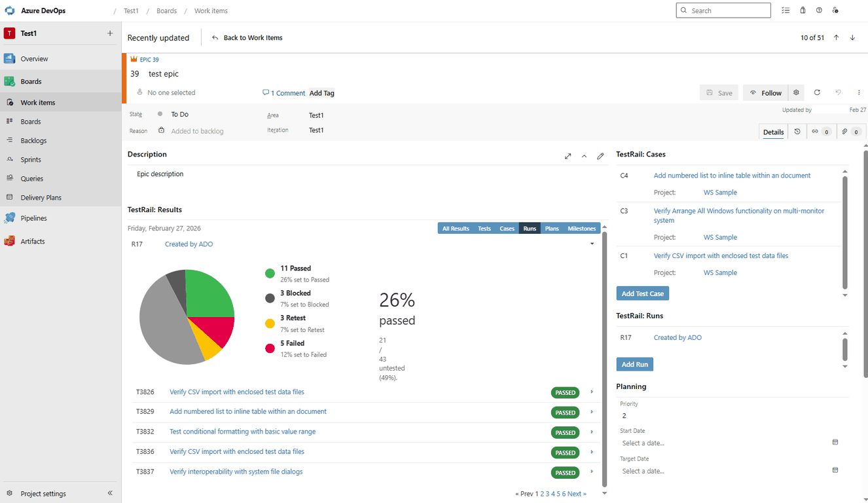
Task: Open the 1 Comment link
Action: point(283,93)
